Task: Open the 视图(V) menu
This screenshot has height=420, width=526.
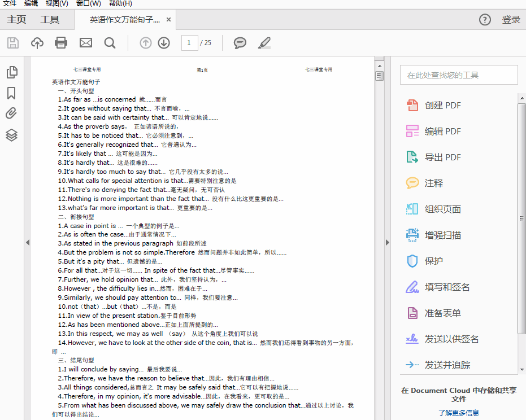Action: (56, 3)
